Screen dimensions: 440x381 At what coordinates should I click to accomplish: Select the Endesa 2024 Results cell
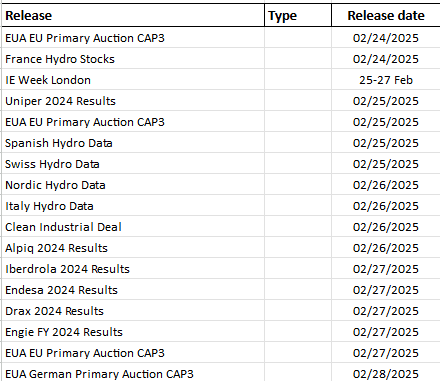click(x=133, y=290)
